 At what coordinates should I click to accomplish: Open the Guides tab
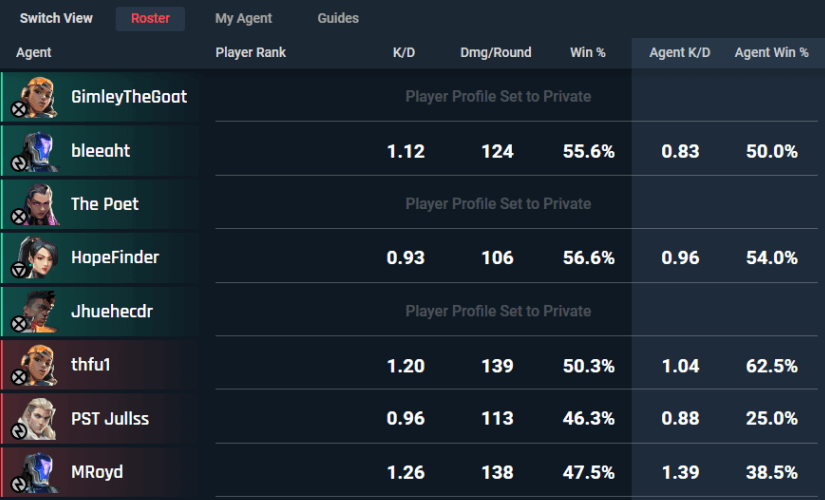[338, 18]
